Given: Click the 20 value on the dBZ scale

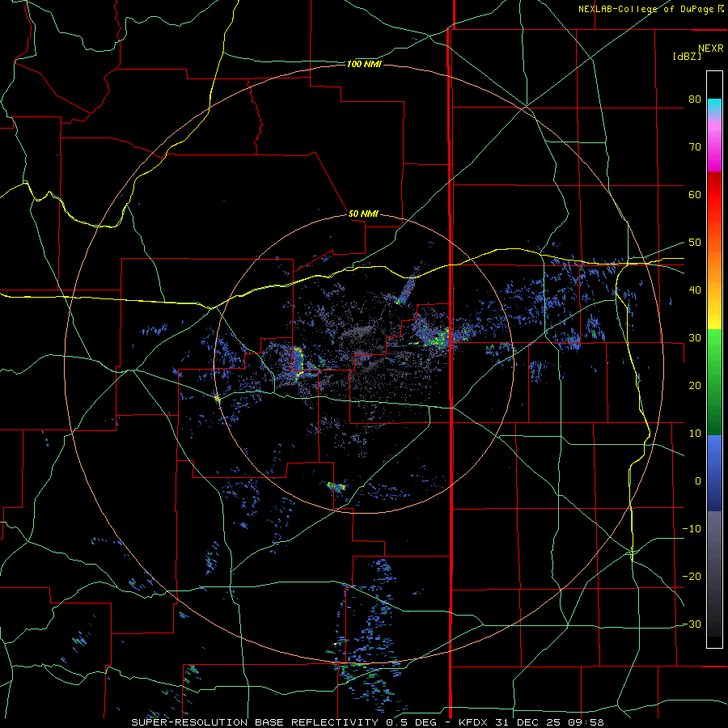Looking at the screenshot, I should point(695,385).
